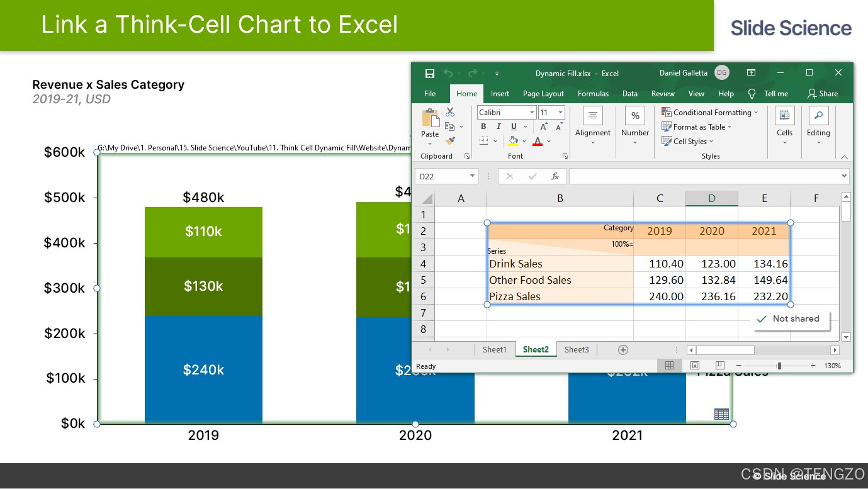This screenshot has height=489, width=868.
Task: Click the Copy icon in Clipboard group
Action: click(x=450, y=126)
